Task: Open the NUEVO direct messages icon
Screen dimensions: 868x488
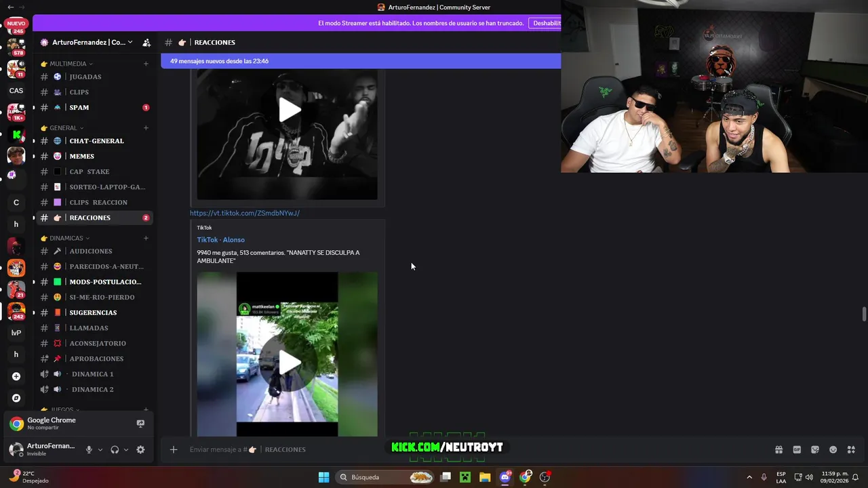Action: tap(16, 26)
